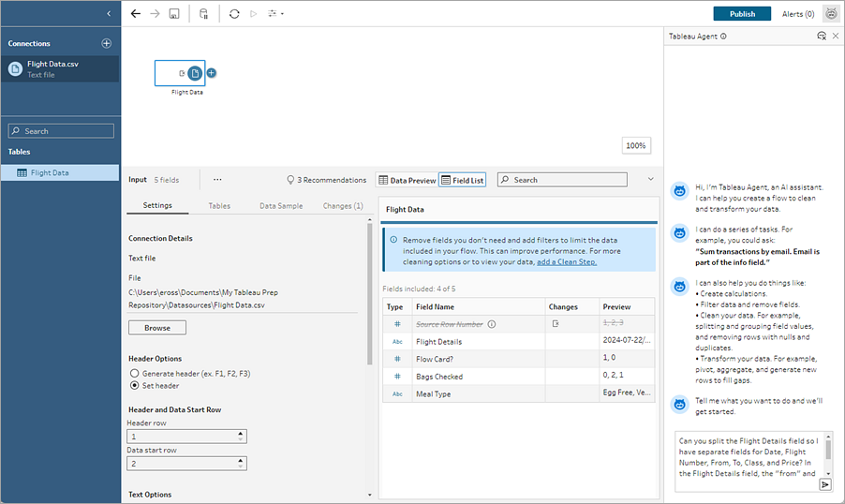845x504 pixels.
Task: Click the Publish button
Action: pos(742,14)
